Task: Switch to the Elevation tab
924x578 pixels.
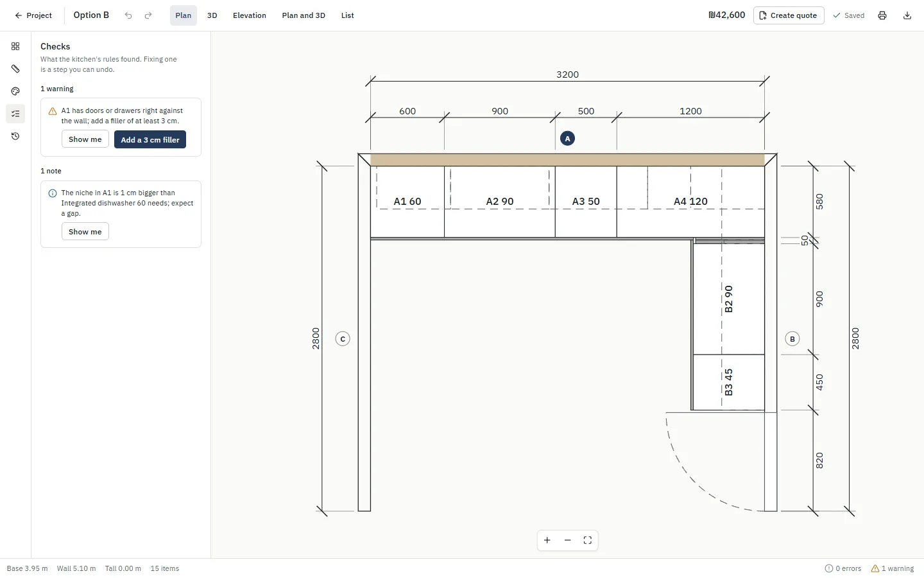Action: coord(250,15)
